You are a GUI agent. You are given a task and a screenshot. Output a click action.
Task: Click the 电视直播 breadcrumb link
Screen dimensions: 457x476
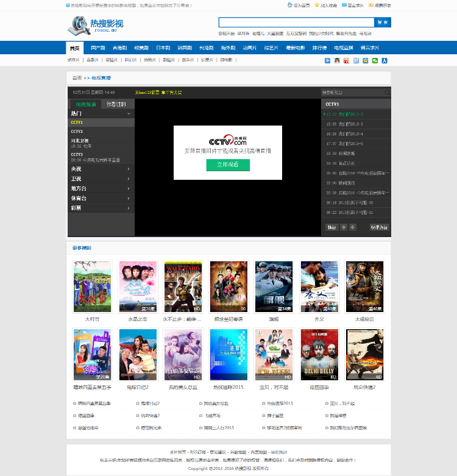click(x=101, y=78)
